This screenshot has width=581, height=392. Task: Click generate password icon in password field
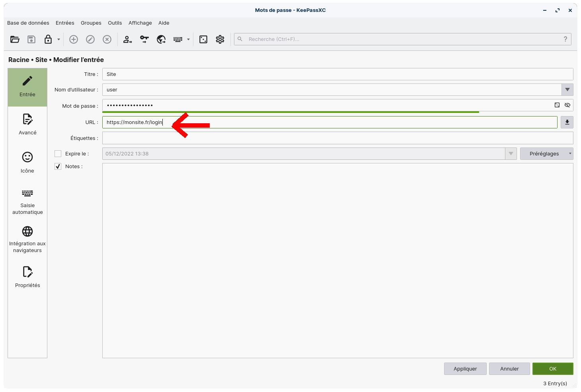[x=557, y=105]
